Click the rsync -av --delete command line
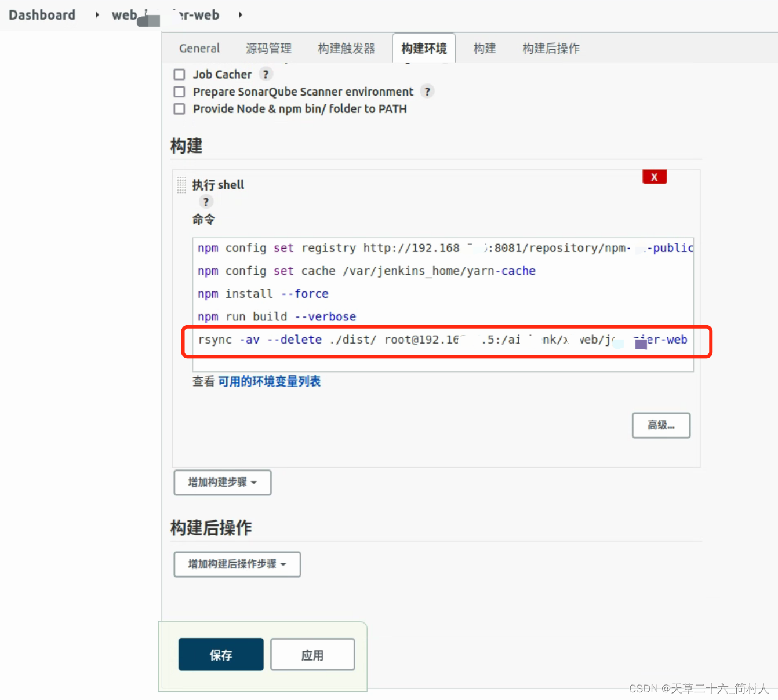This screenshot has width=778, height=700. pyautogui.click(x=442, y=340)
